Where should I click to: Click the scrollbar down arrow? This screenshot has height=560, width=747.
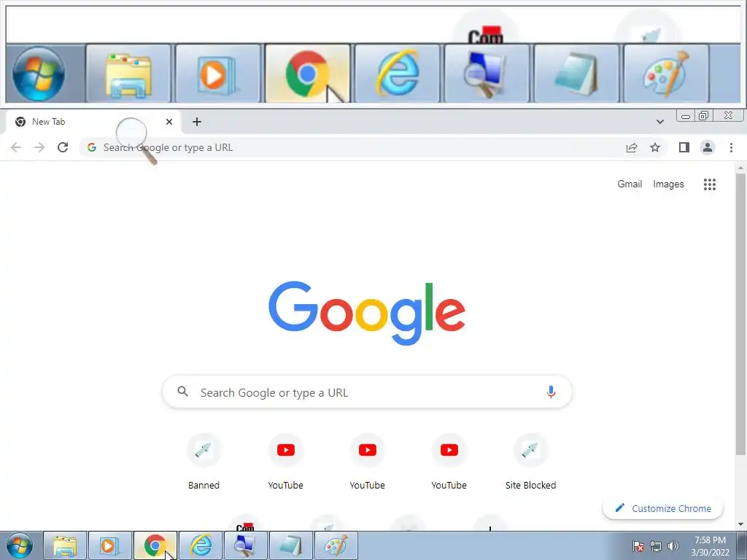(x=740, y=525)
